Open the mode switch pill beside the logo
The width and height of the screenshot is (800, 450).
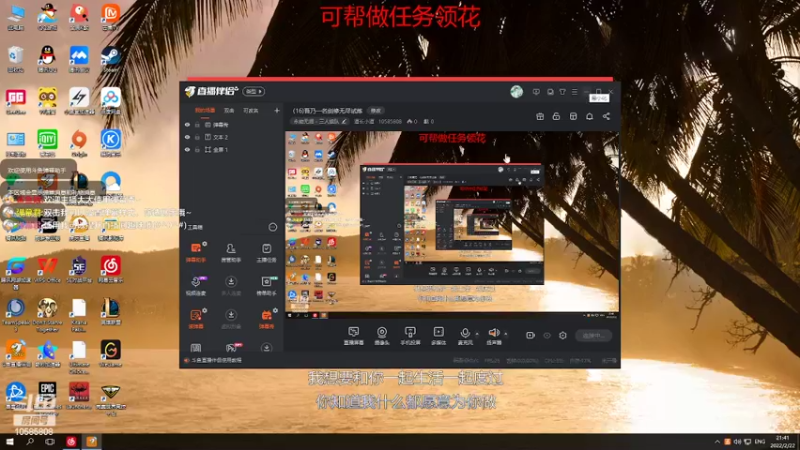tap(254, 91)
